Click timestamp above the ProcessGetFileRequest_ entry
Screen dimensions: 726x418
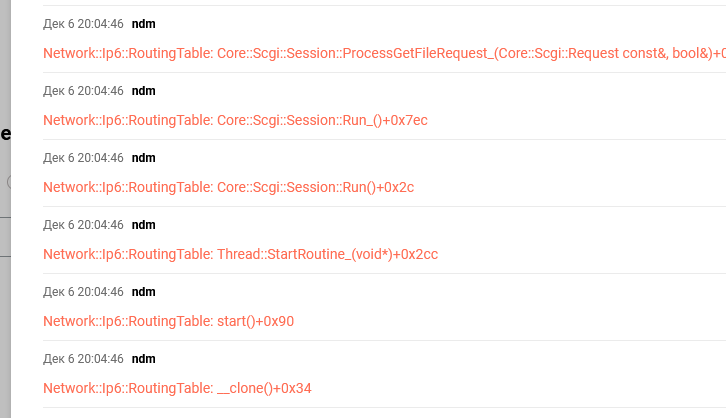[83, 23]
